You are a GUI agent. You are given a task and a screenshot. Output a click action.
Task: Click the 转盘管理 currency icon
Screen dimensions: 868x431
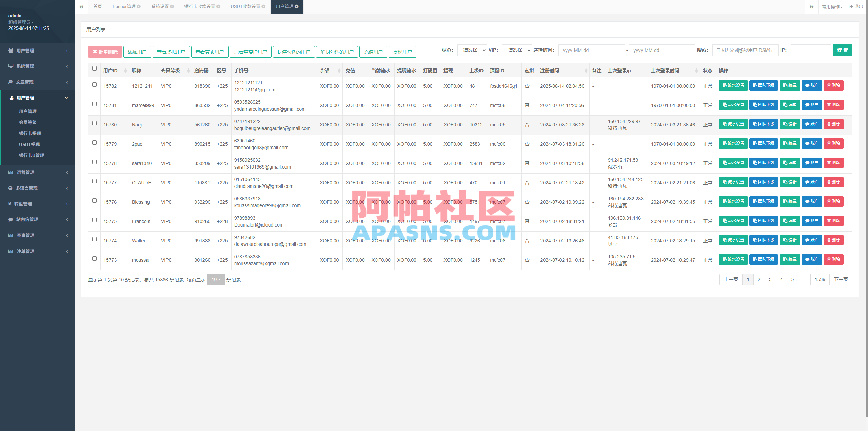[11, 203]
